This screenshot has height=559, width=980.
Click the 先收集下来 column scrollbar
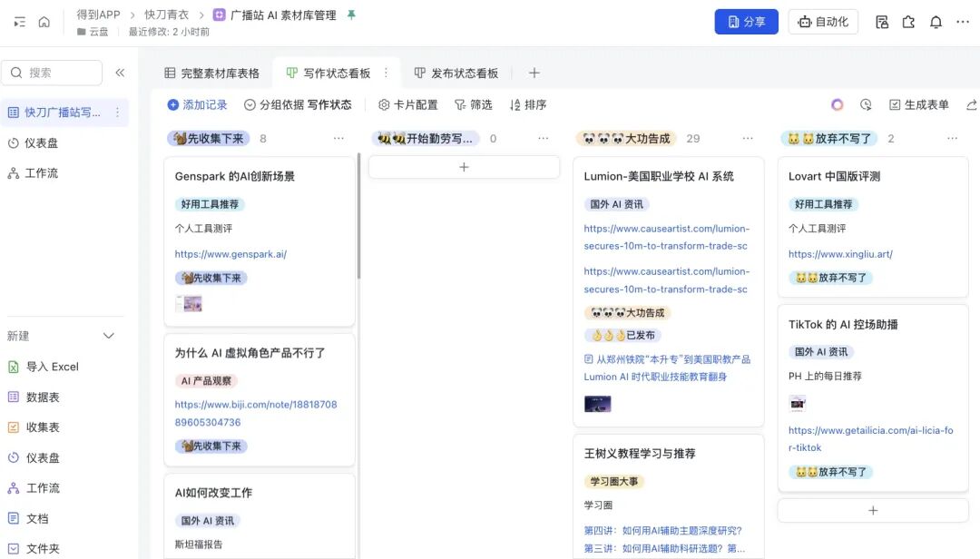[x=358, y=216]
